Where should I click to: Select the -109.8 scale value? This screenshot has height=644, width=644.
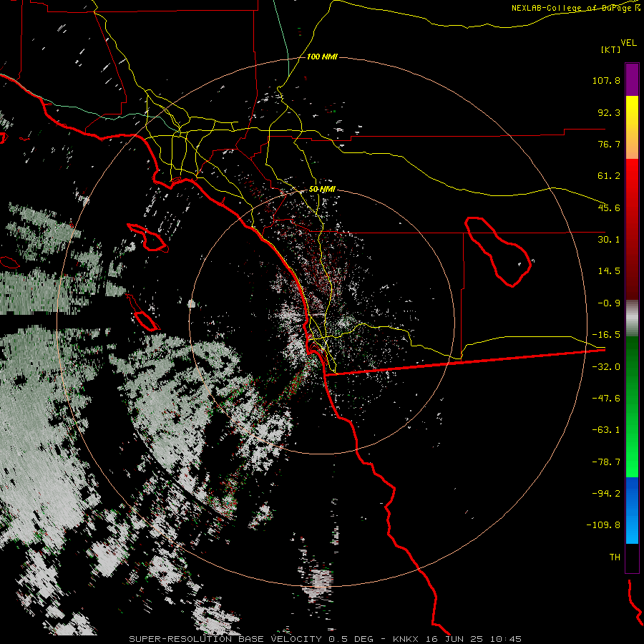(x=603, y=525)
